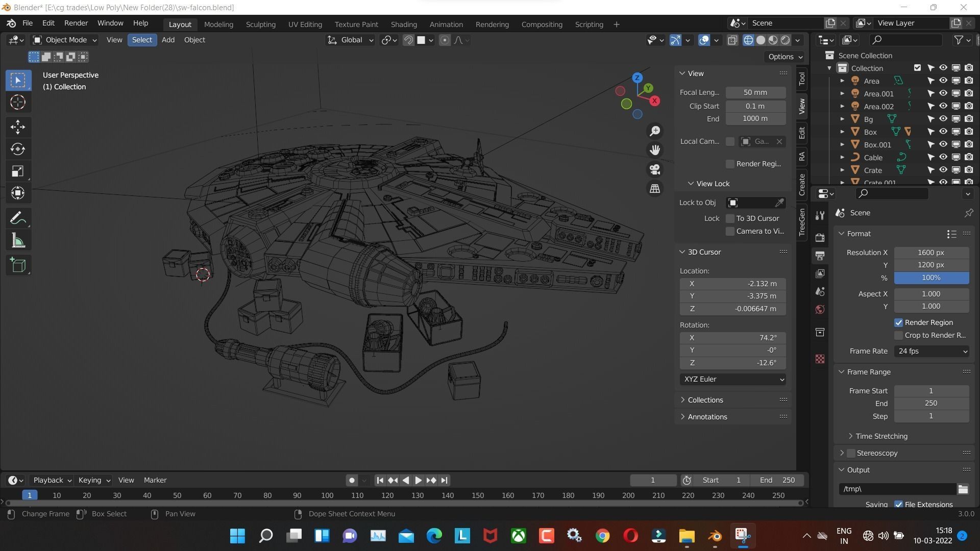This screenshot has width=980, height=551.
Task: Select the Transform tool
Action: pyautogui.click(x=18, y=193)
